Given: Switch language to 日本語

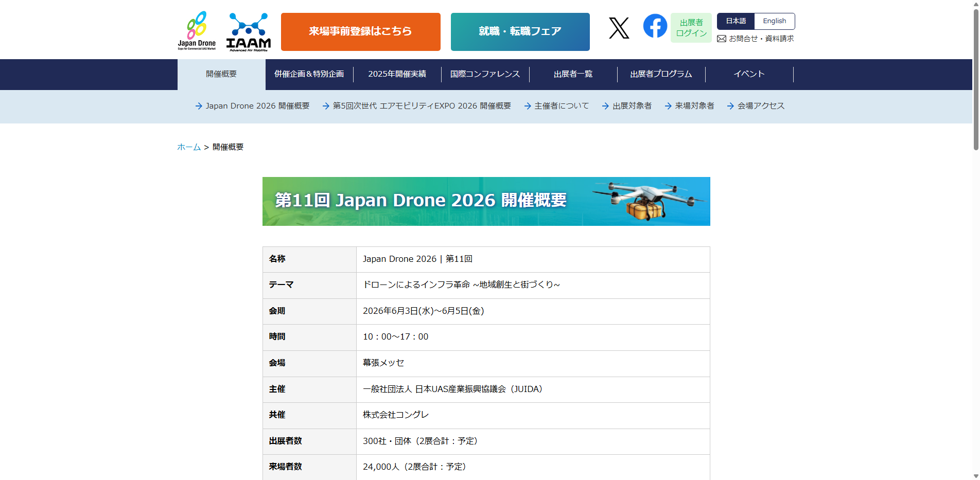Looking at the screenshot, I should coord(736,21).
